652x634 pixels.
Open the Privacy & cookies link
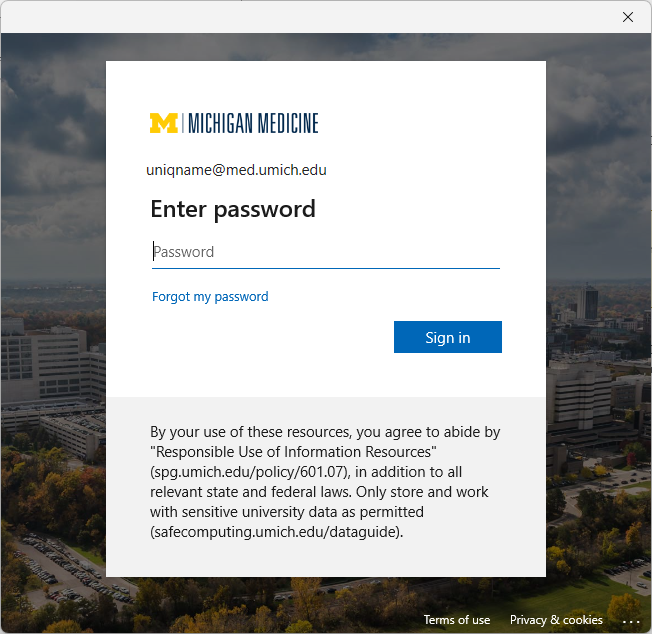point(556,620)
